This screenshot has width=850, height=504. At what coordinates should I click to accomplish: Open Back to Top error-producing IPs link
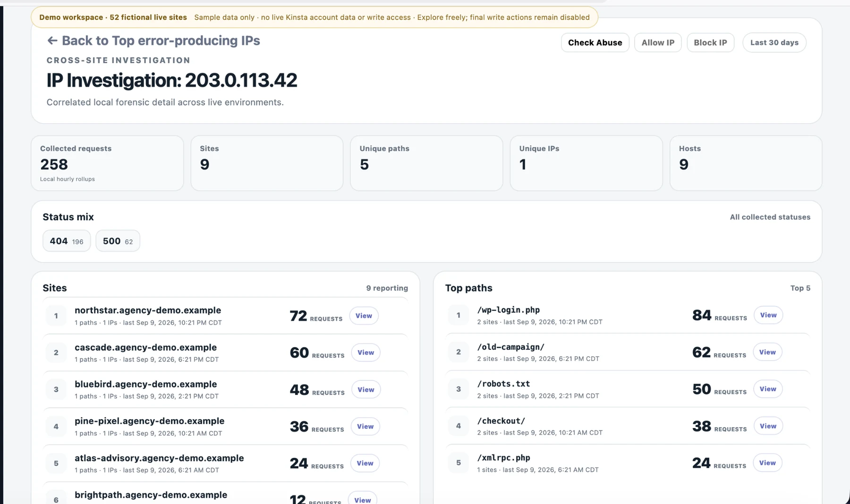point(153,41)
